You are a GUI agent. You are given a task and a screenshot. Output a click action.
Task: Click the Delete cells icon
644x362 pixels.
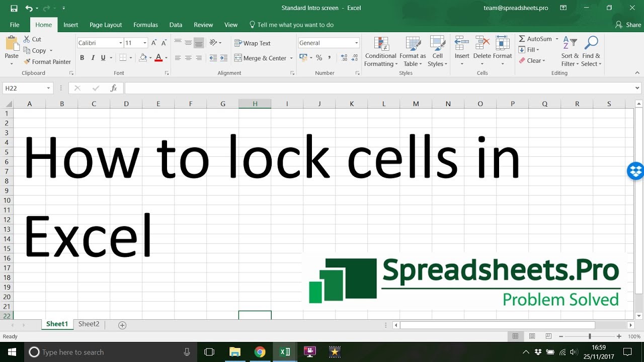pos(482,43)
